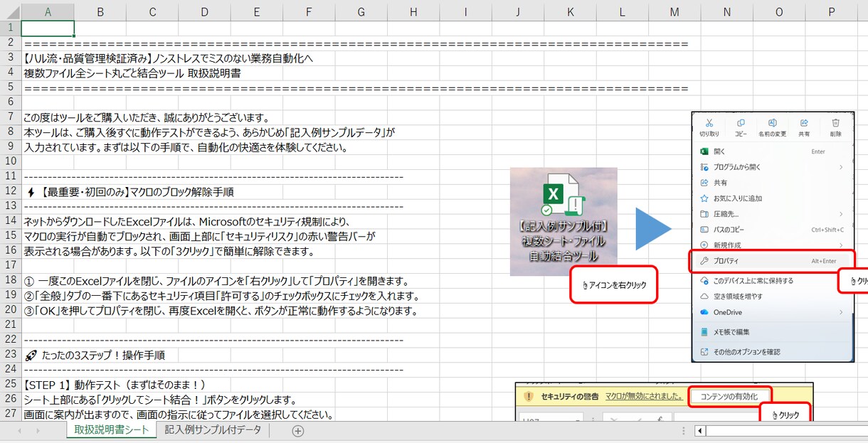Click 圧縮先... in the context menu picture
Viewport: 868px width, 443px height.
[773, 214]
